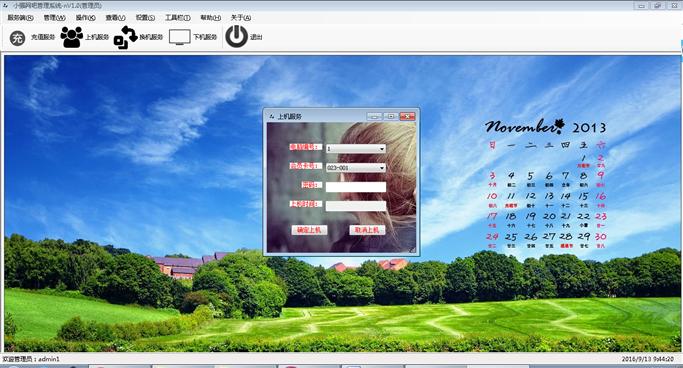The height and width of the screenshot is (368, 683).
Task: Open the 查看(V) menu
Action: pyautogui.click(x=115, y=18)
